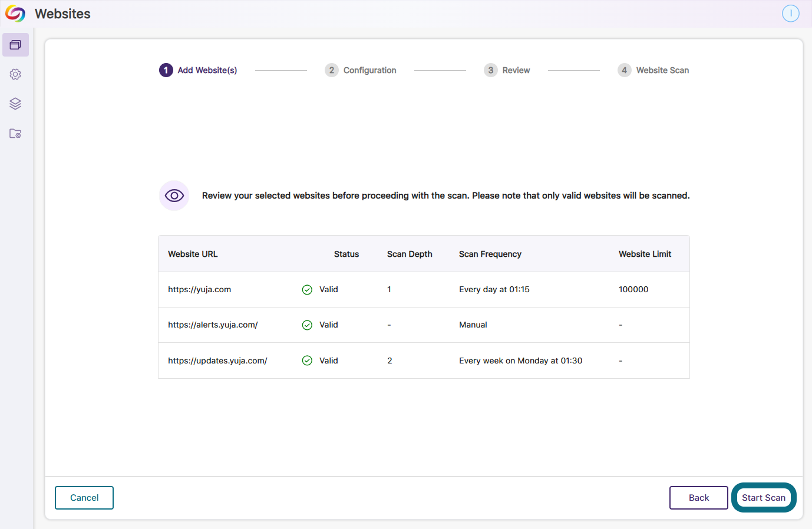
Task: Click valid checkmark icon for https://yuja.com
Action: 307,290
